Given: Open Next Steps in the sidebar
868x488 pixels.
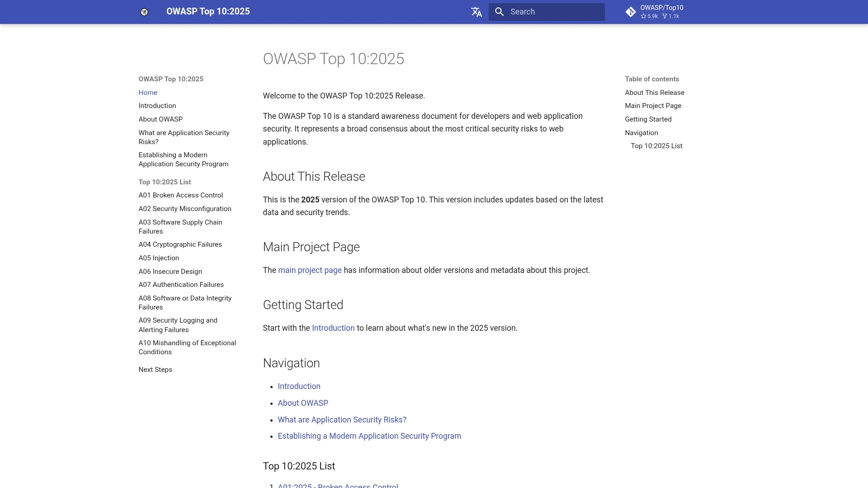Looking at the screenshot, I should click(x=156, y=370).
